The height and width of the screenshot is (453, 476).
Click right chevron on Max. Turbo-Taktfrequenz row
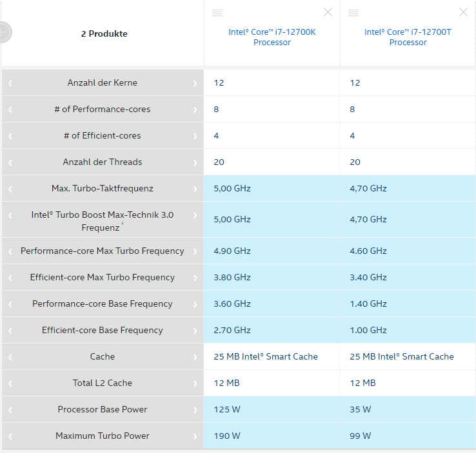195,189
